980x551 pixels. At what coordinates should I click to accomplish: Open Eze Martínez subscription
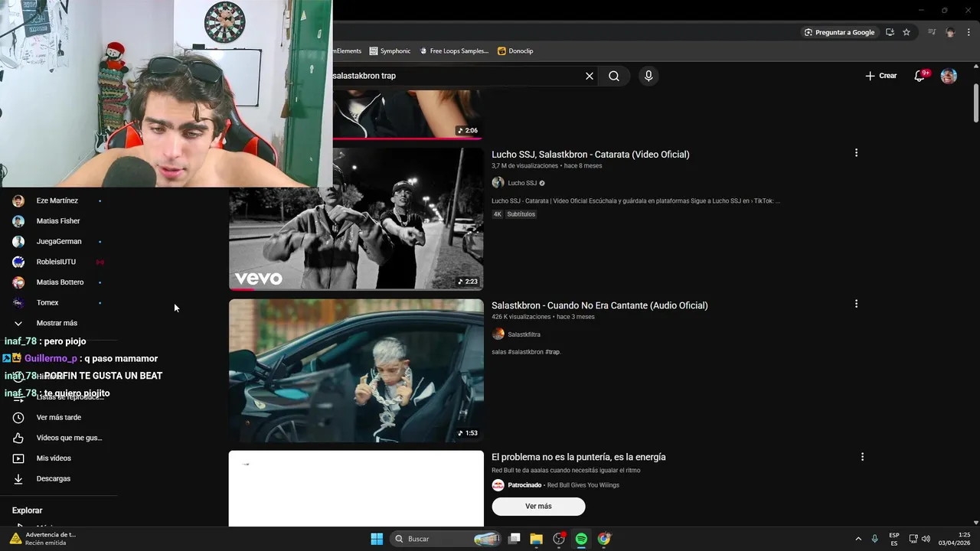tap(58, 201)
